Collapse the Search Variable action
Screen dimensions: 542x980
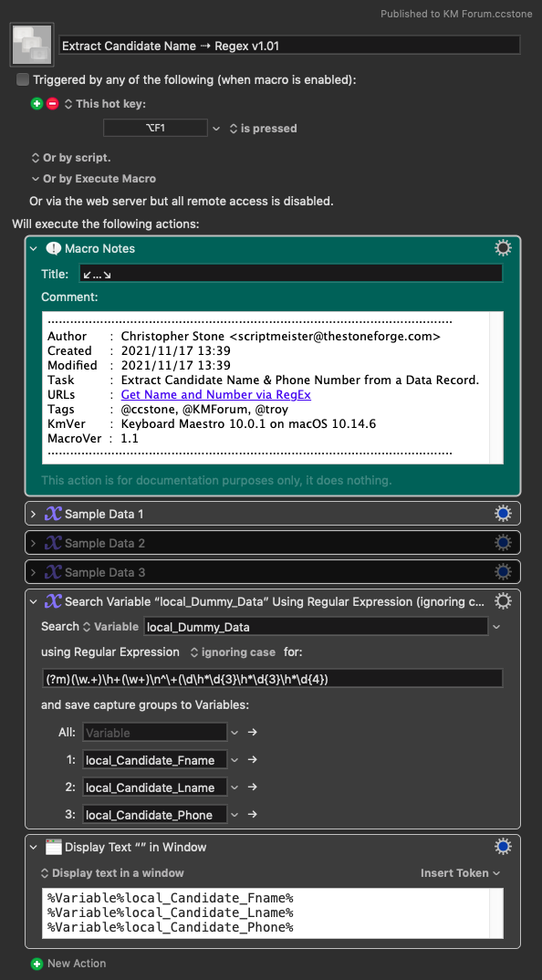coord(35,601)
